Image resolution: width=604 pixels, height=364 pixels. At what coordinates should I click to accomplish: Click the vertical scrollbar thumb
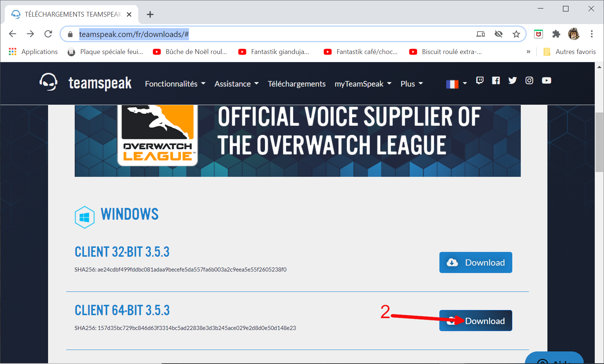pos(600,142)
